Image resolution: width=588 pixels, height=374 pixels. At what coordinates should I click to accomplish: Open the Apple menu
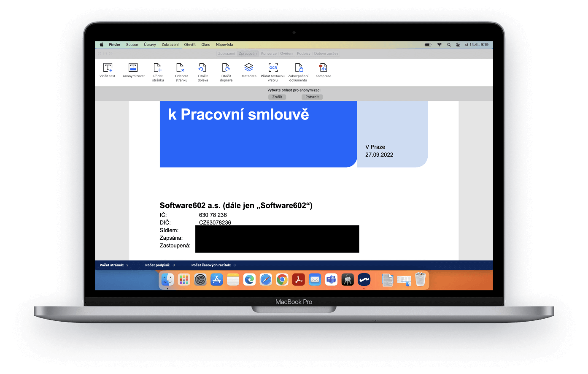click(102, 45)
